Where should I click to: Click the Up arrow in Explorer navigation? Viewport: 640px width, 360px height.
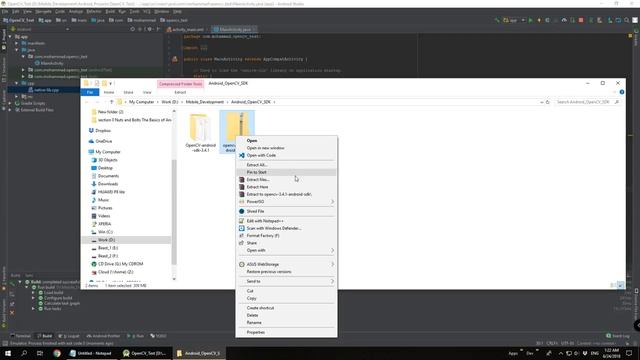coord(111,102)
